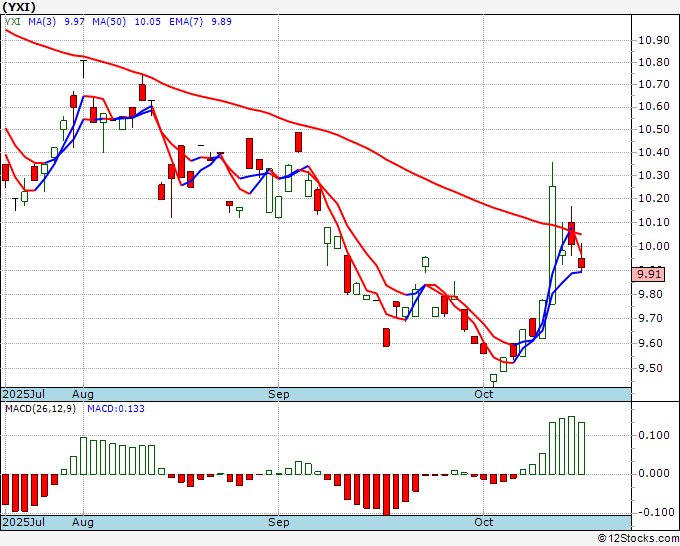Viewport: 680px width, 546px height.
Task: Click the Aug label on MACD timeline
Action: (83, 522)
